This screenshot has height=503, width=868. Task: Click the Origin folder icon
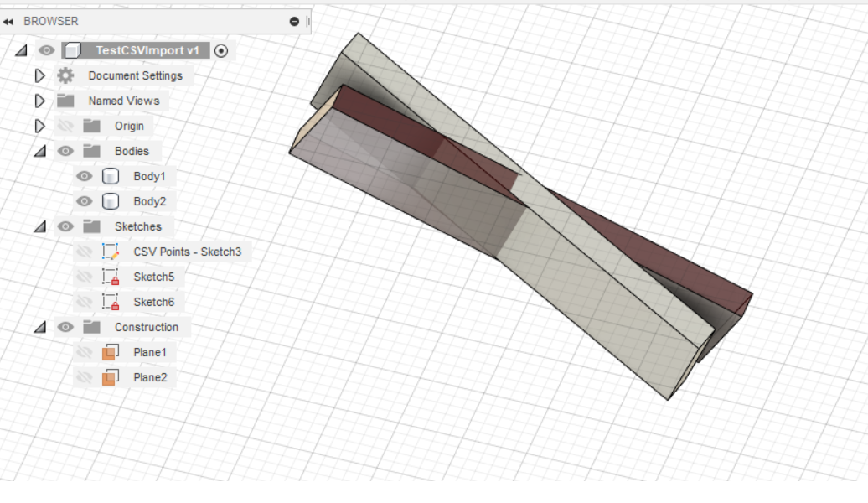[x=91, y=126]
